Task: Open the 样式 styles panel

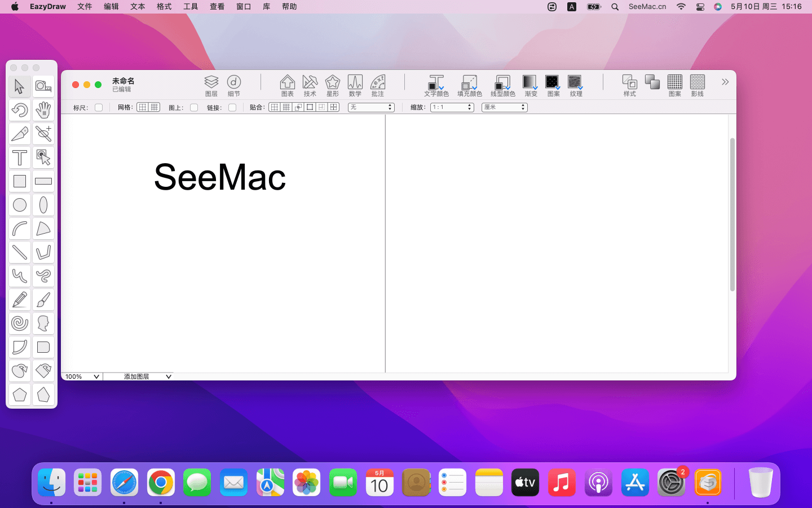Action: coord(630,86)
